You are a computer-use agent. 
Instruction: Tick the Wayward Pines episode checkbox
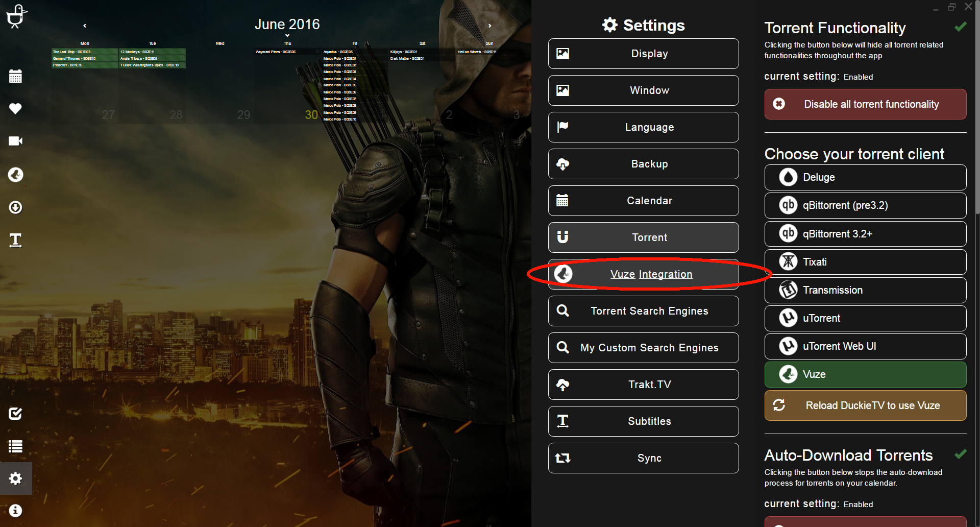[x=317, y=52]
